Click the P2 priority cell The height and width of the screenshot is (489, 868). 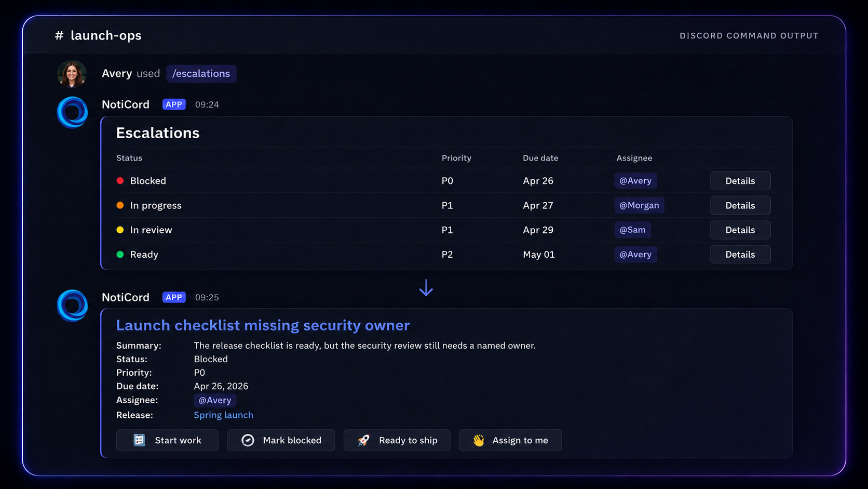click(x=447, y=255)
